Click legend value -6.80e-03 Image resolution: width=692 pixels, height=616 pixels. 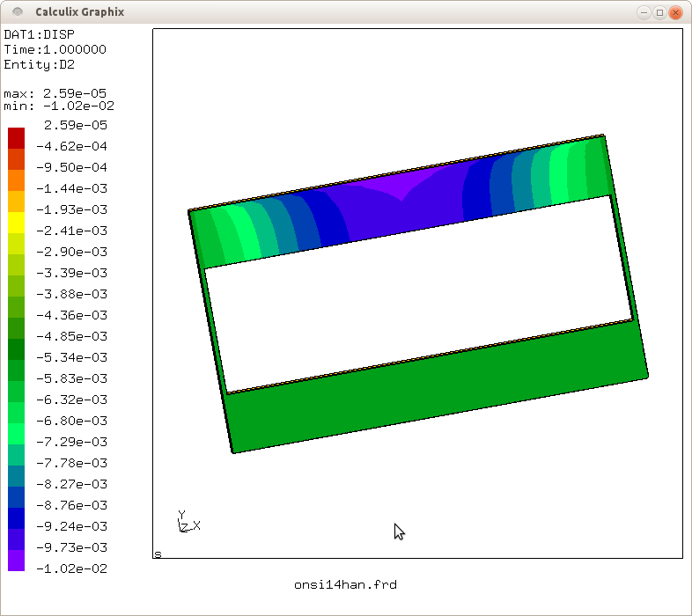click(x=71, y=421)
